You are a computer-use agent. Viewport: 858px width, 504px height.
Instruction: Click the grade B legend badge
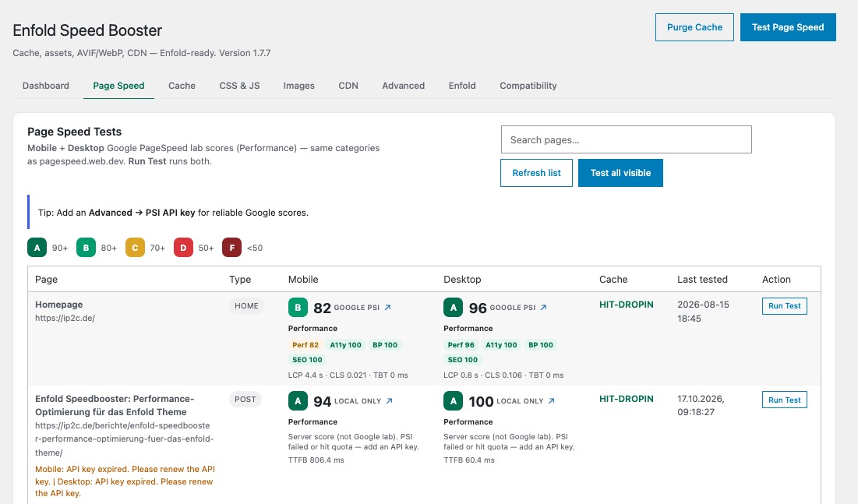pyautogui.click(x=86, y=248)
